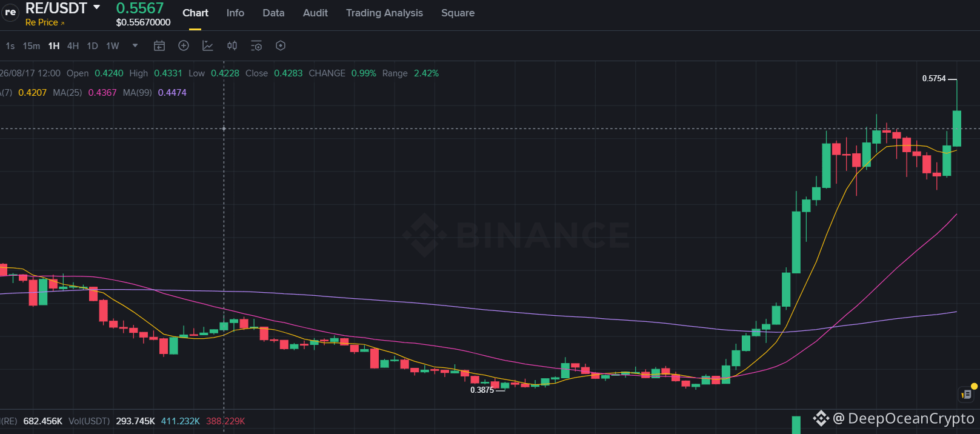Click the RE coin logo icon
980x434 pixels.
pyautogui.click(x=10, y=12)
